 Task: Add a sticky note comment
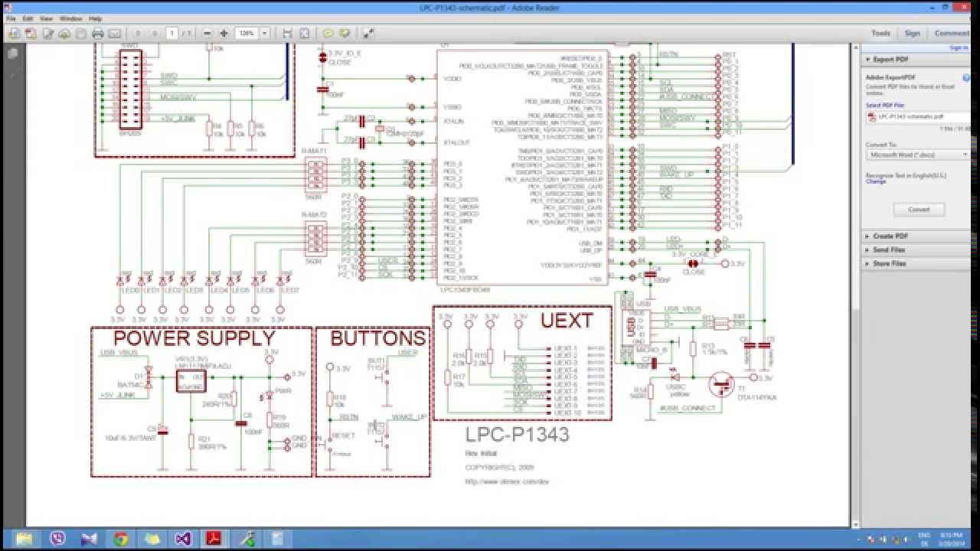coord(328,34)
